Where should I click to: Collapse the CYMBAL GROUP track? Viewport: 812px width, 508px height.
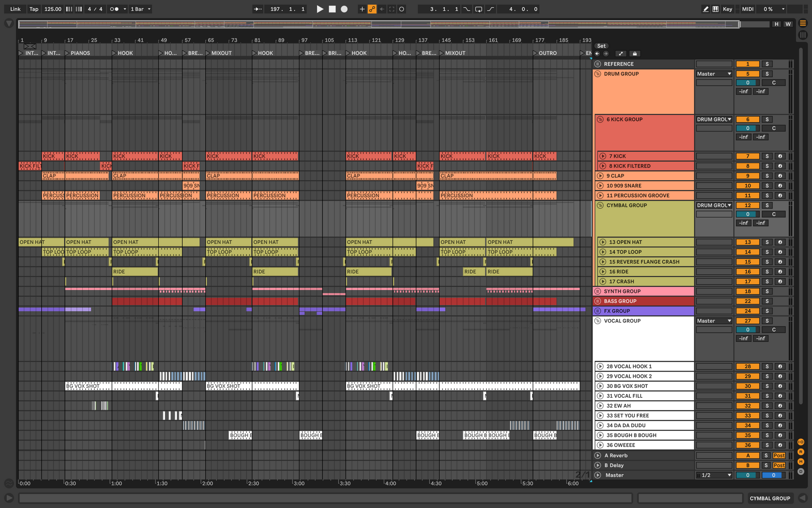[600, 205]
